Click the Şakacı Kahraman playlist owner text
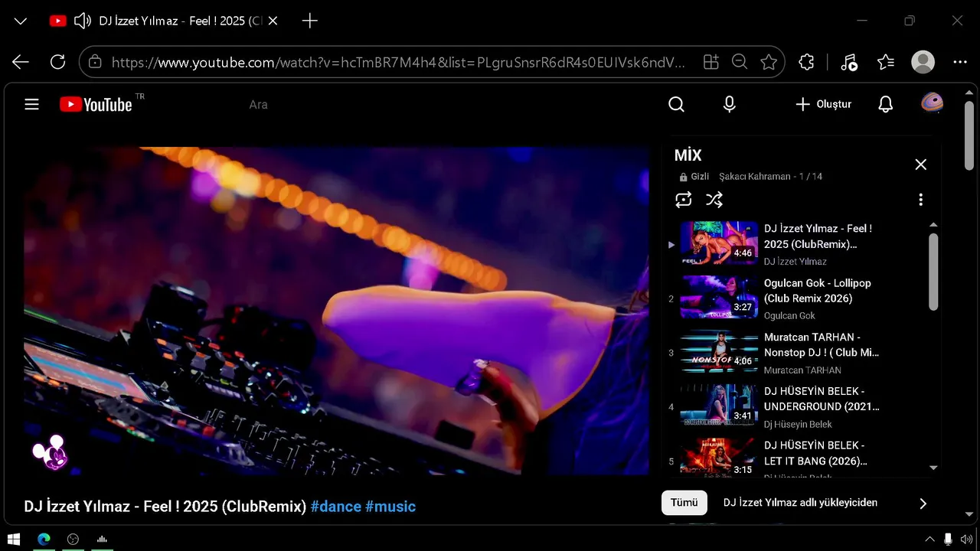This screenshot has height=551, width=980. [755, 177]
